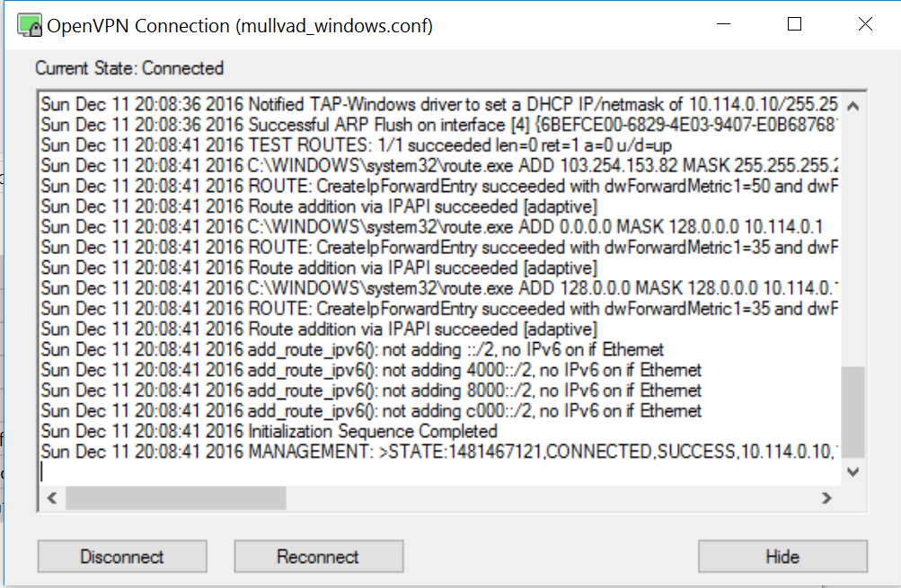Close the OpenVPN Connection window

click(x=865, y=25)
